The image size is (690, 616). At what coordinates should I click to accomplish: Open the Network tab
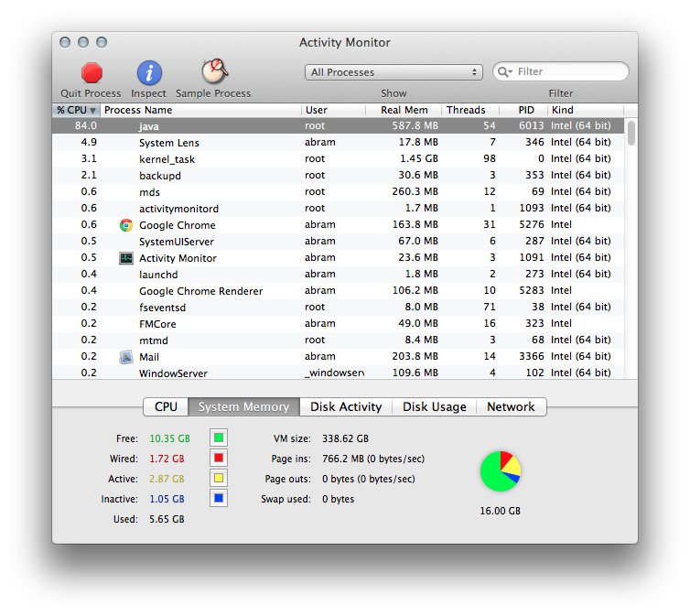(511, 406)
